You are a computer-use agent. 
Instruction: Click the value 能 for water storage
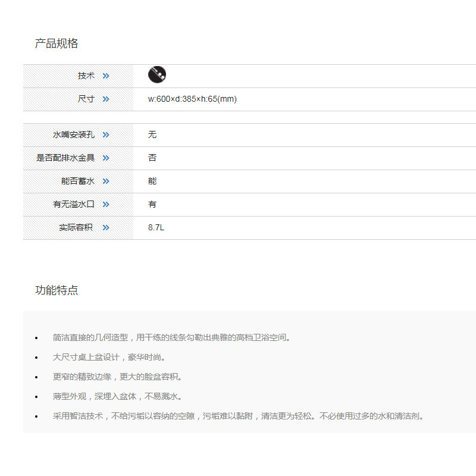click(x=152, y=181)
